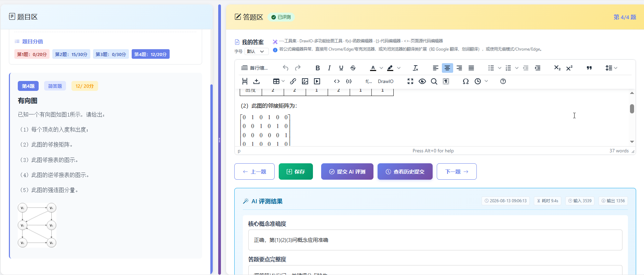The width and height of the screenshot is (644, 275).
Task: Submit answer for AI 评测
Action: pyautogui.click(x=347, y=171)
